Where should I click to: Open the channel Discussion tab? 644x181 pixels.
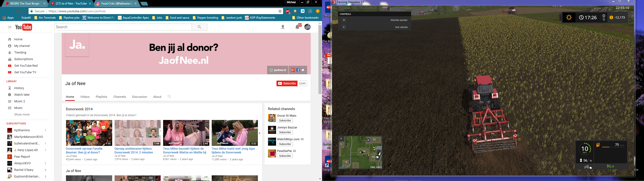tap(140, 97)
